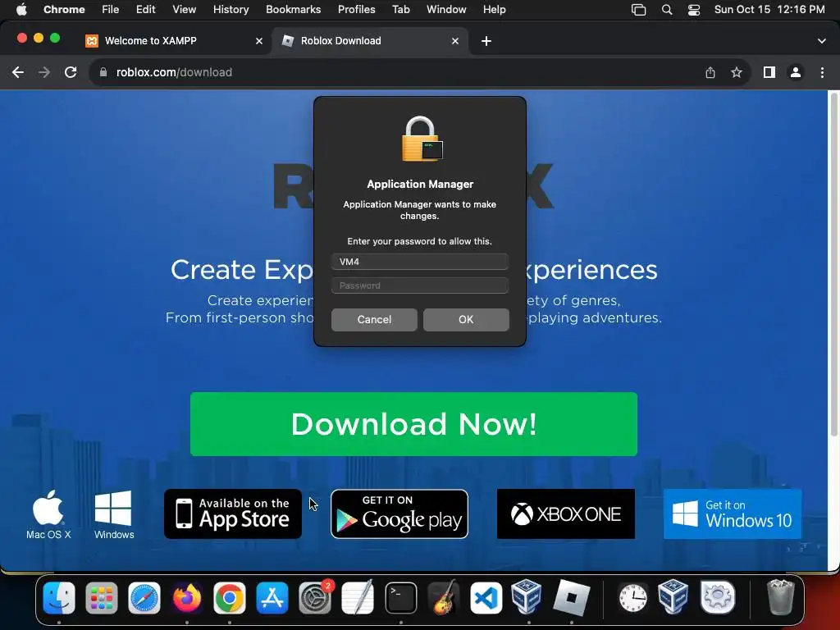Open the Window menu

click(446, 9)
